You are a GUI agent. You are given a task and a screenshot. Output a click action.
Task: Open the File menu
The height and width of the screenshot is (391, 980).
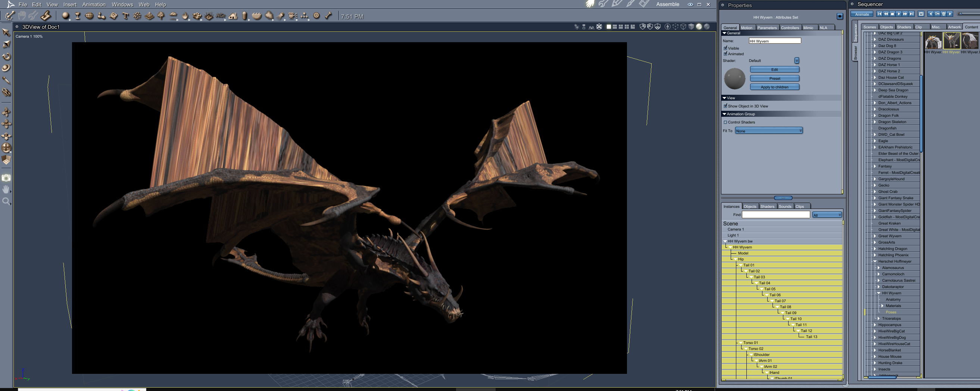pos(23,4)
